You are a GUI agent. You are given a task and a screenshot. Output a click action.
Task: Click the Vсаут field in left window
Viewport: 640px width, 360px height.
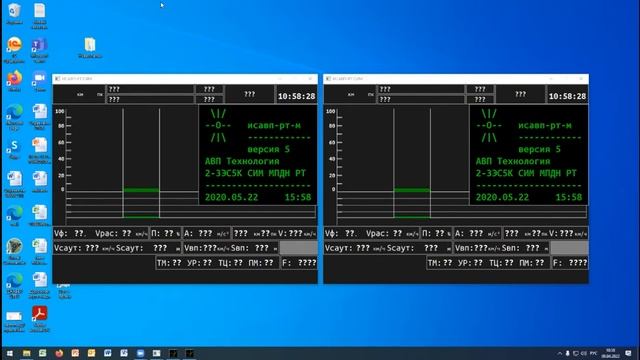click(x=84, y=248)
